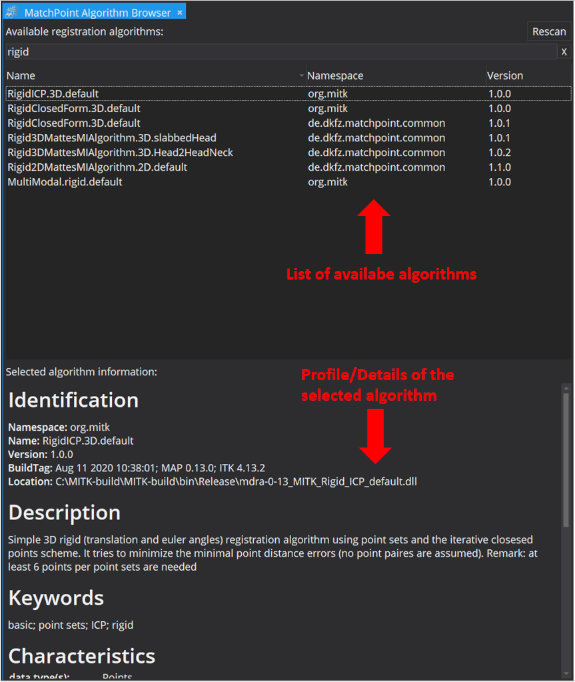This screenshot has width=575, height=682.
Task: Clear the search filter with X
Action: [x=564, y=52]
